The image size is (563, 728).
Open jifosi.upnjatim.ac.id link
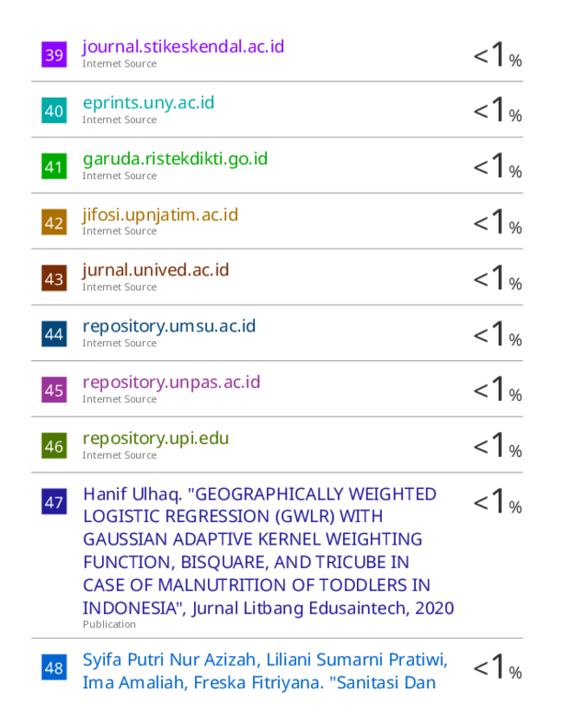(x=160, y=215)
